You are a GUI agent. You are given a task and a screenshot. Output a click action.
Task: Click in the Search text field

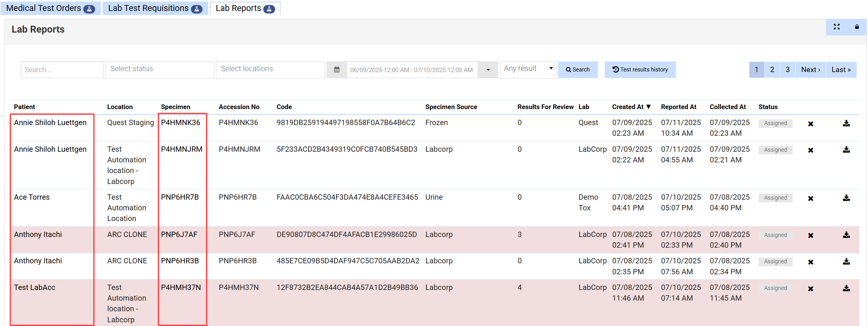(x=62, y=70)
